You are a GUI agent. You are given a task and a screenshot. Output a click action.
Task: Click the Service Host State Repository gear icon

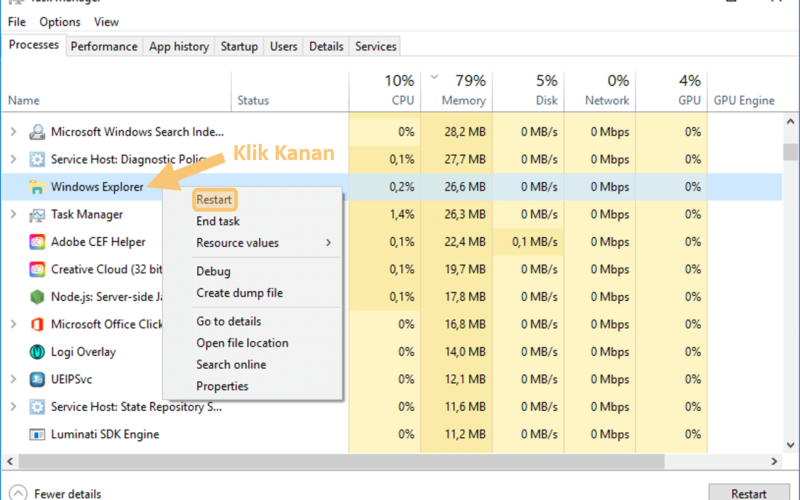click(37, 407)
